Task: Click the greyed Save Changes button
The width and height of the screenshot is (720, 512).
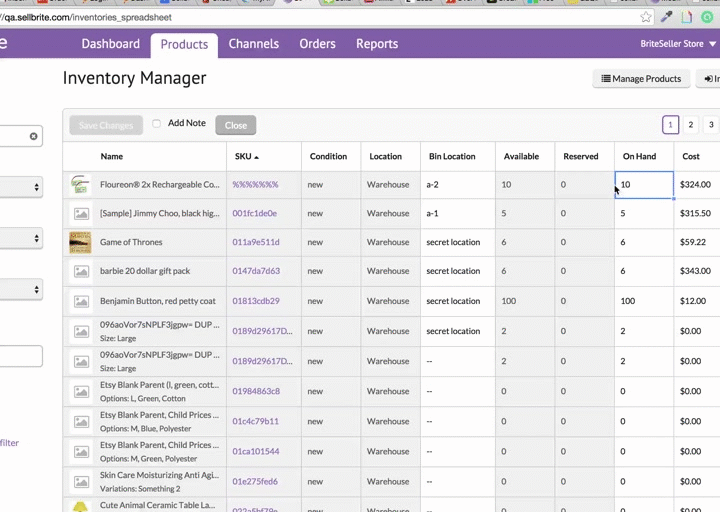Action: pyautogui.click(x=106, y=125)
